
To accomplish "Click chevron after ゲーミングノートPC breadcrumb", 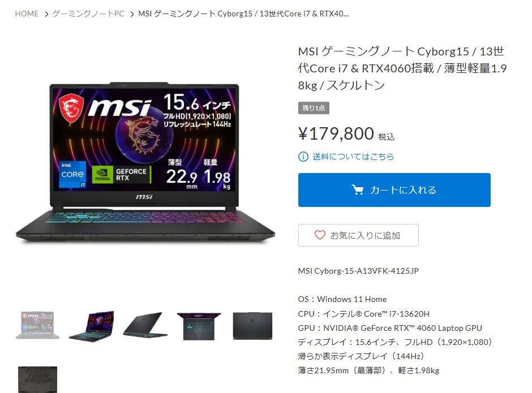I will (x=132, y=14).
